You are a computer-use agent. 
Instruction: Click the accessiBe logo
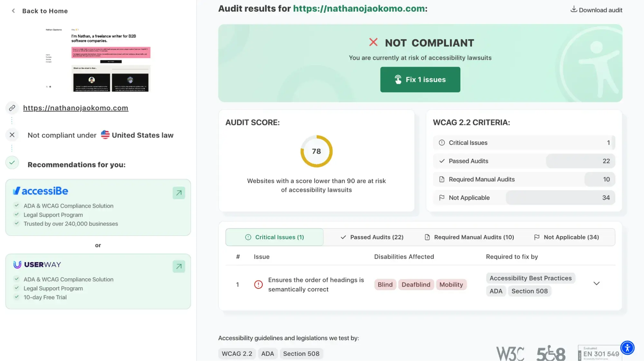point(41,191)
